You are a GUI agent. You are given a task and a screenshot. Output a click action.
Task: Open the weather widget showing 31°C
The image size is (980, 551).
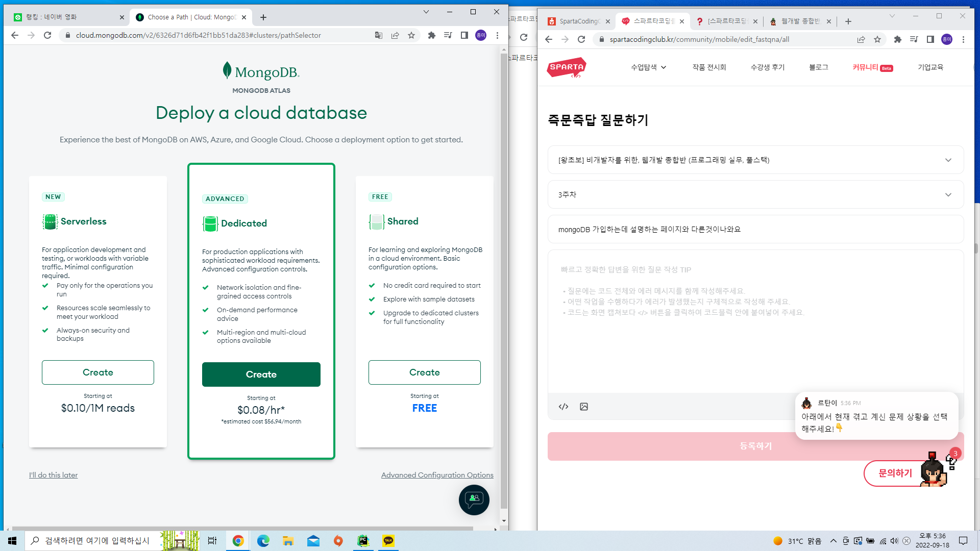[x=797, y=541]
